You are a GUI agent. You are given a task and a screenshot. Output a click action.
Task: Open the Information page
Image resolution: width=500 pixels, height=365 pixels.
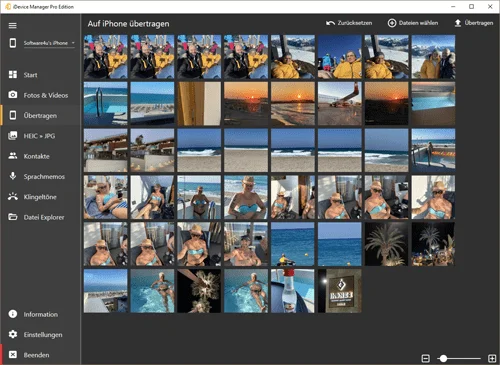[40, 314]
